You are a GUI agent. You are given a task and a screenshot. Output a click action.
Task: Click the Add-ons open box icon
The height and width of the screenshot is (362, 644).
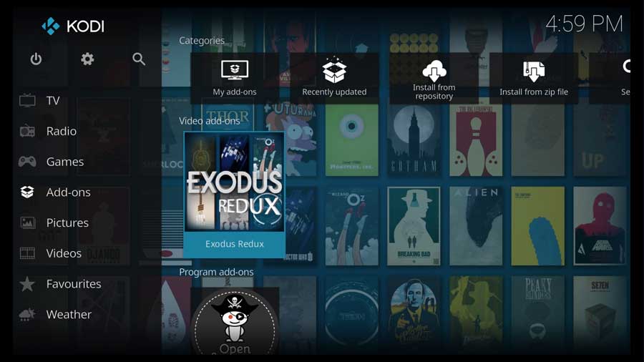click(27, 192)
